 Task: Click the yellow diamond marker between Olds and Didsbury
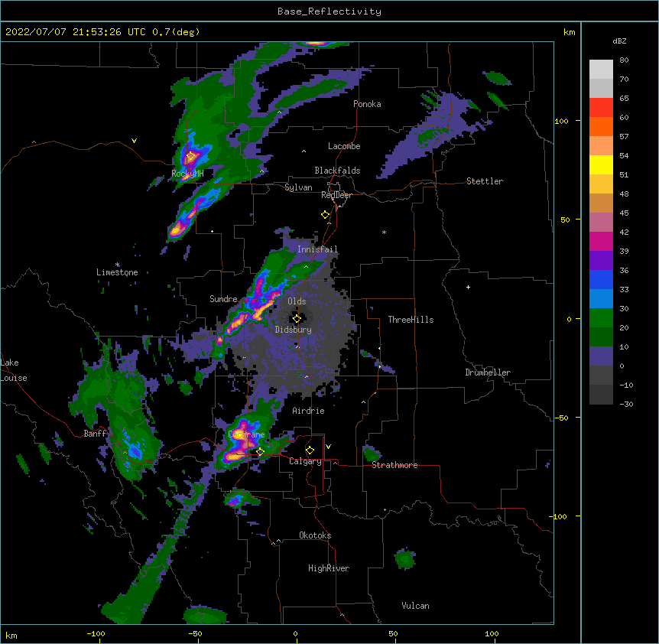point(297,318)
